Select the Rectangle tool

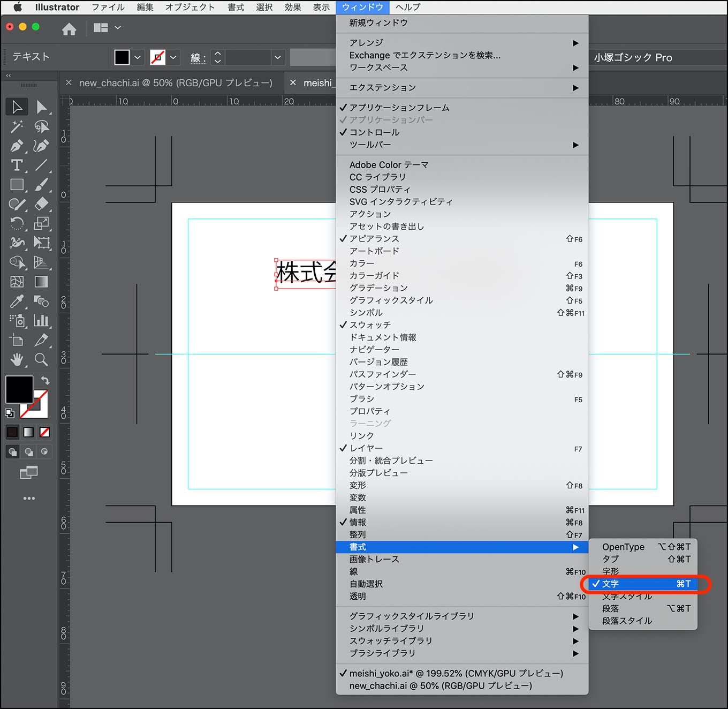coord(17,185)
